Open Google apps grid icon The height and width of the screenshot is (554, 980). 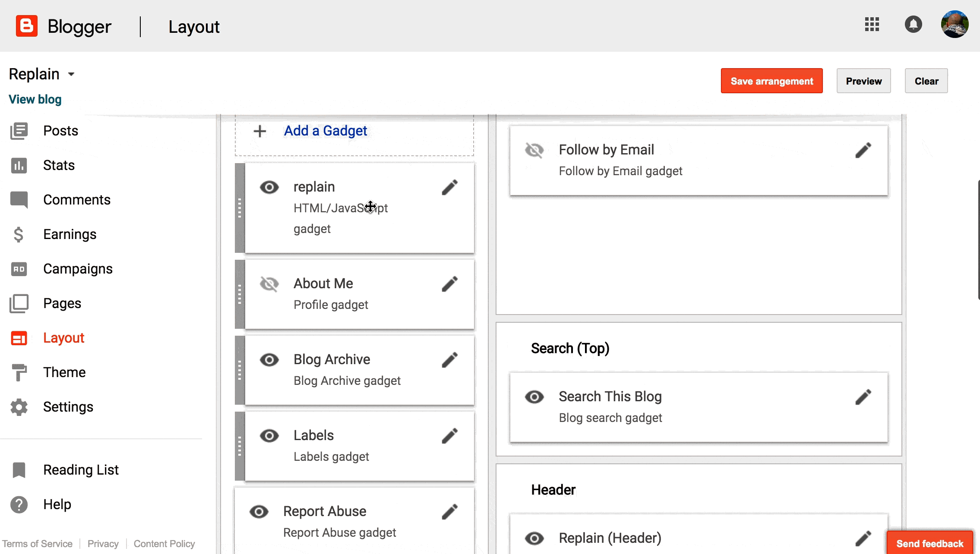click(872, 25)
